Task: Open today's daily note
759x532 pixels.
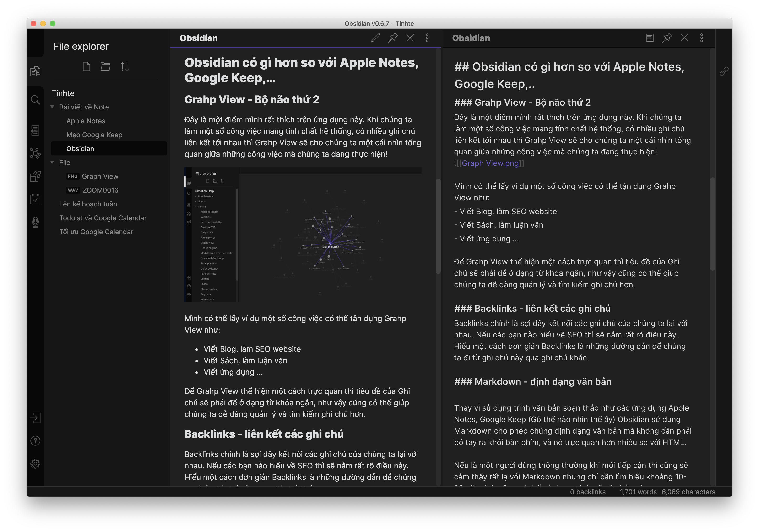Action: pyautogui.click(x=35, y=199)
